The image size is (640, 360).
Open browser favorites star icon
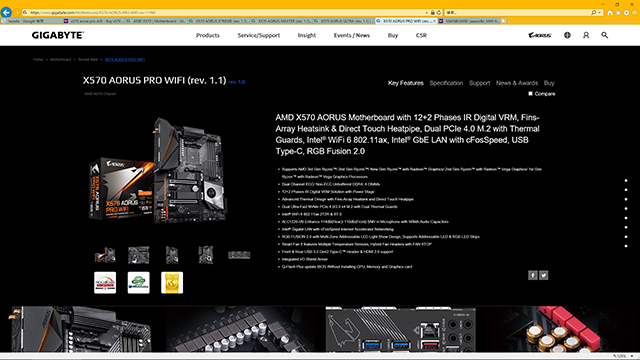[x=618, y=13]
